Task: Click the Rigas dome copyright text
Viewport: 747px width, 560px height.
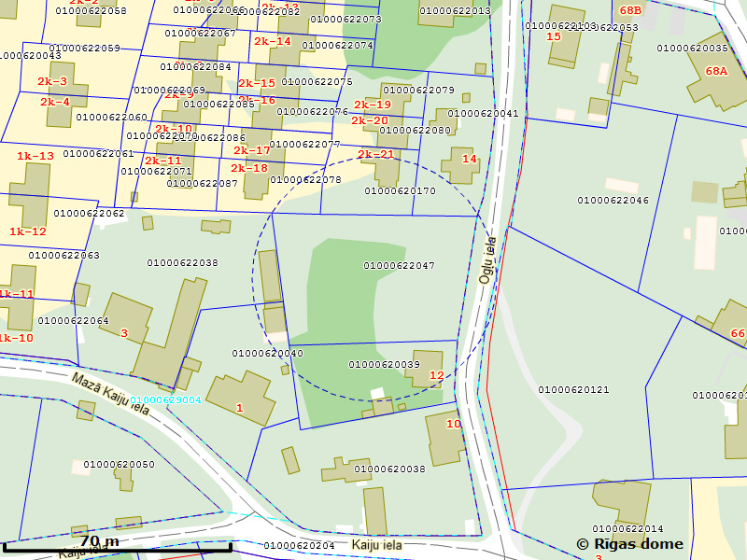Action: click(629, 544)
